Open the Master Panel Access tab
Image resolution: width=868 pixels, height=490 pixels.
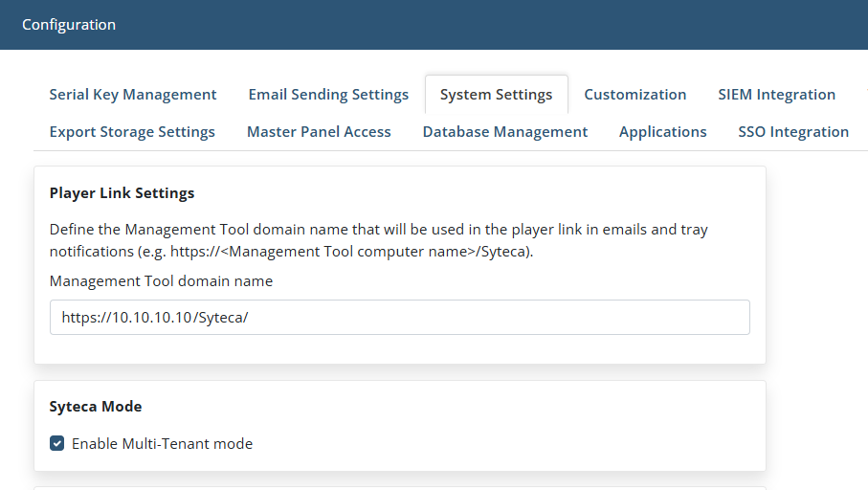pos(319,132)
